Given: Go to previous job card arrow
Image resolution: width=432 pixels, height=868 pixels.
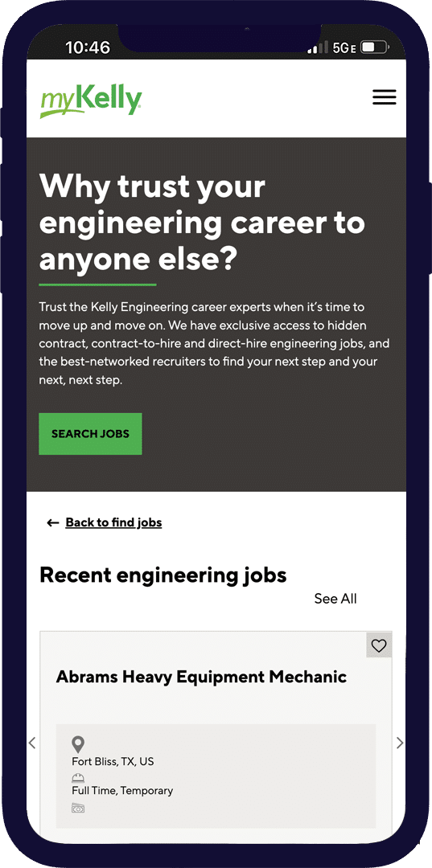Looking at the screenshot, I should [x=32, y=743].
